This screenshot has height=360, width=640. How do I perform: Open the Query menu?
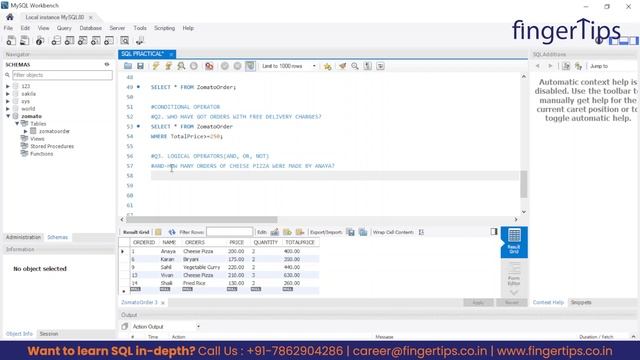click(x=64, y=28)
